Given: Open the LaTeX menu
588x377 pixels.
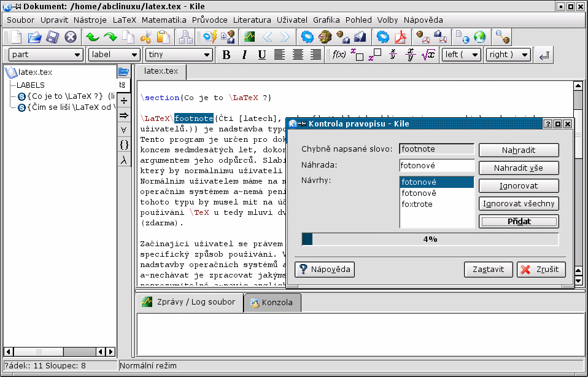Looking at the screenshot, I should pyautogui.click(x=124, y=20).
